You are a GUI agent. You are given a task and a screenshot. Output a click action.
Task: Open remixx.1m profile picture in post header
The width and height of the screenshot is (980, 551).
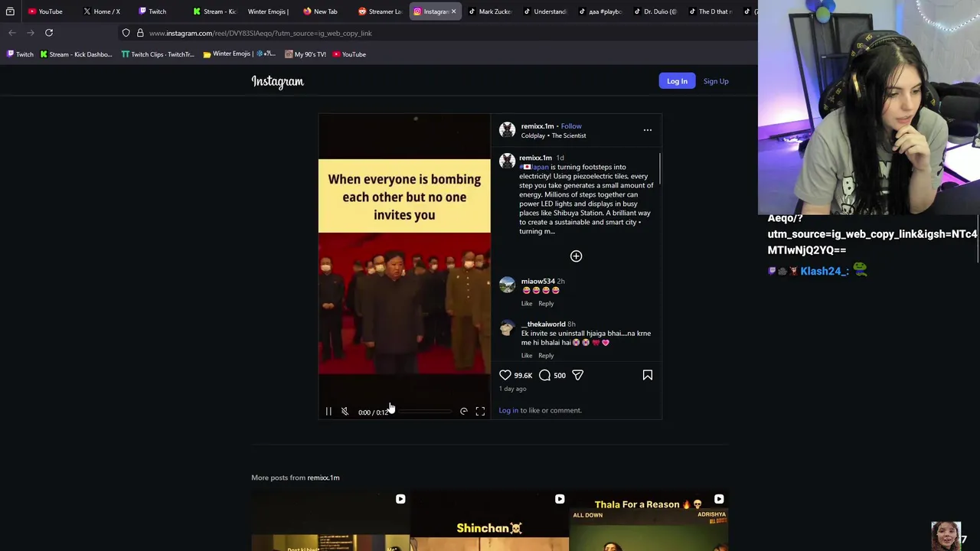click(507, 130)
